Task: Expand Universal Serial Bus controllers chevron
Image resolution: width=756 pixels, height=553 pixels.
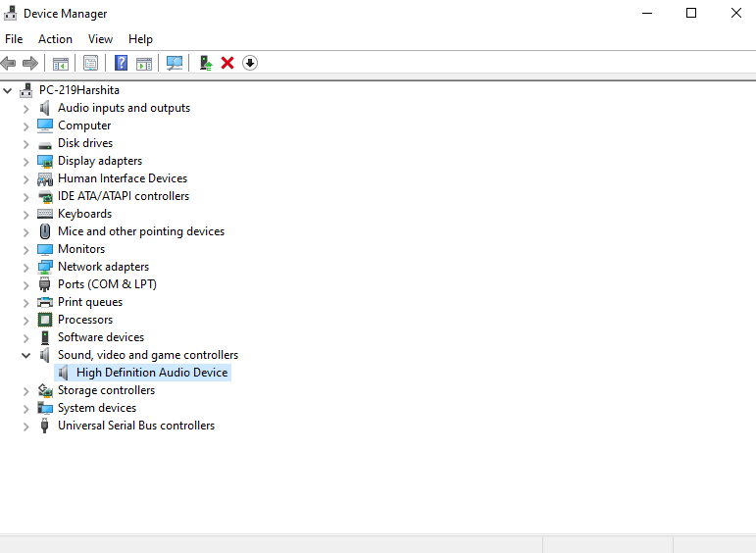Action: [x=26, y=427]
